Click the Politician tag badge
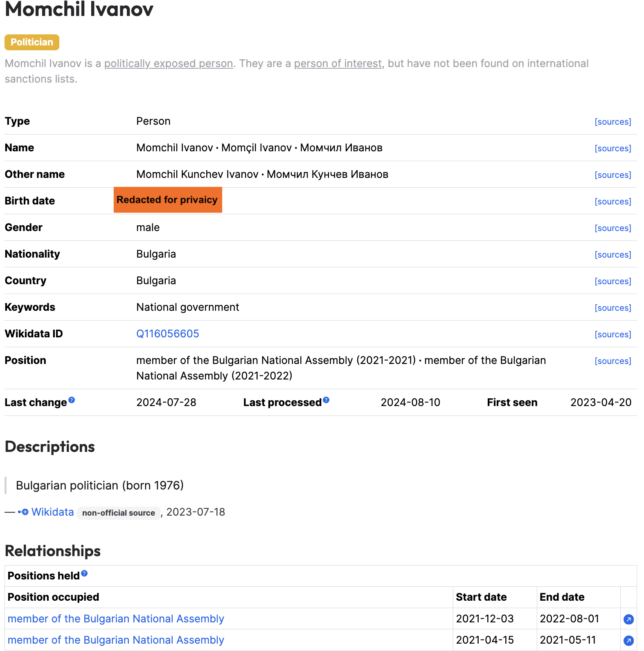This screenshot has height=651, width=644. coord(32,42)
